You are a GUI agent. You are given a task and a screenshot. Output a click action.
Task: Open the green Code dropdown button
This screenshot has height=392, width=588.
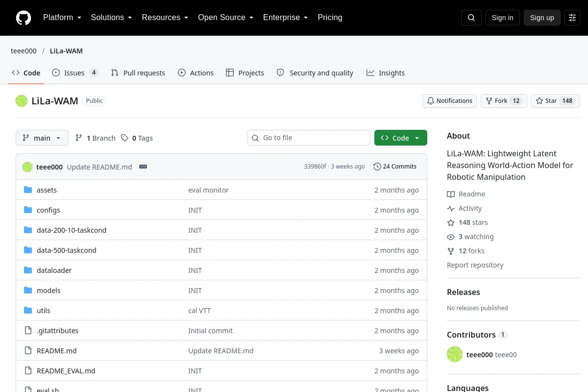401,138
